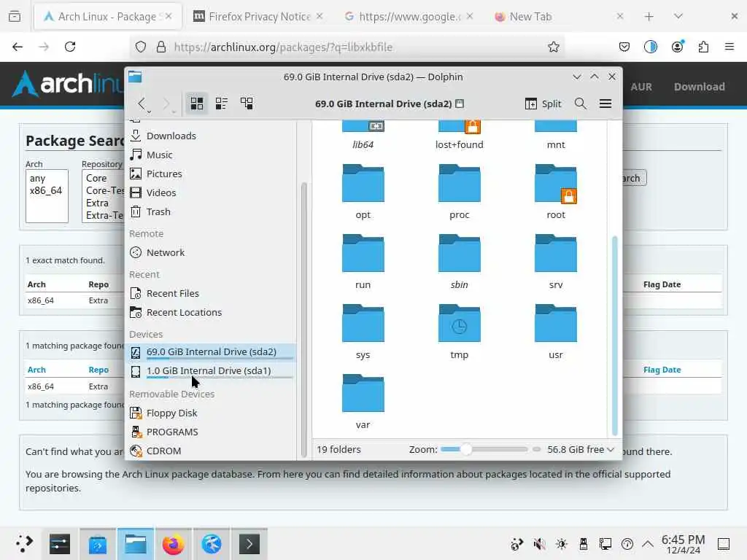The width and height of the screenshot is (747, 560).
Task: Click breadcrumb 69.0 GiB Internal Drive (sda2)
Action: tap(383, 104)
